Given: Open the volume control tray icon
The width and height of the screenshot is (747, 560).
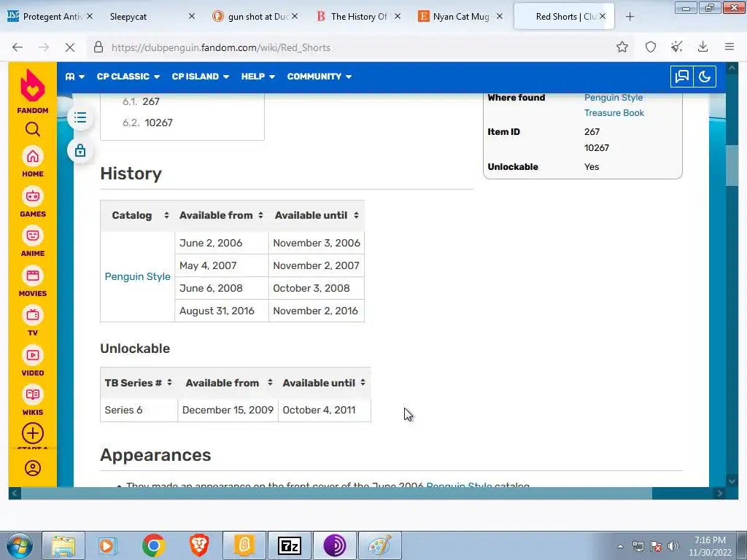Looking at the screenshot, I should click(x=673, y=546).
